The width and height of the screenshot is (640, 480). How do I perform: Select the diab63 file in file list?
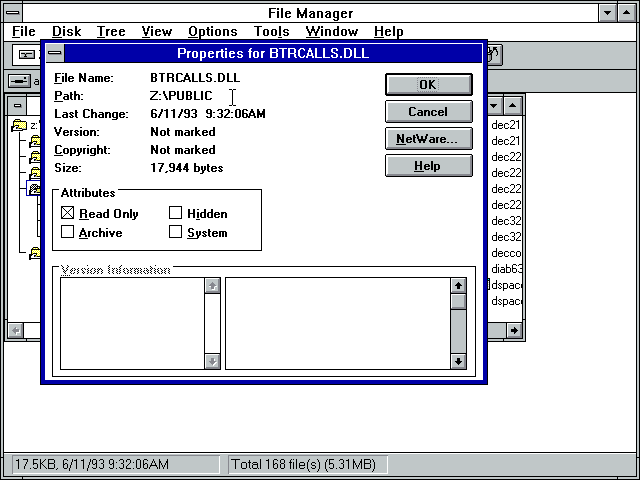[506, 269]
